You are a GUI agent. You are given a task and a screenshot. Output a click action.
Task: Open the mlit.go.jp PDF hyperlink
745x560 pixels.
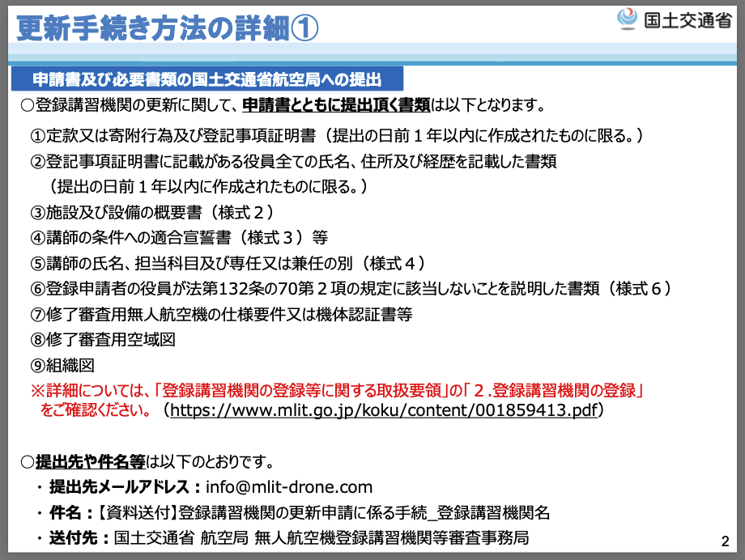[x=384, y=410]
